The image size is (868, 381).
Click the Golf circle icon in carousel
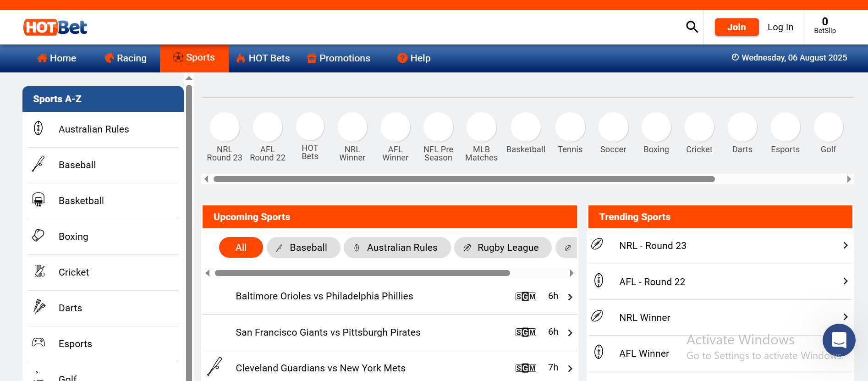[x=829, y=127]
